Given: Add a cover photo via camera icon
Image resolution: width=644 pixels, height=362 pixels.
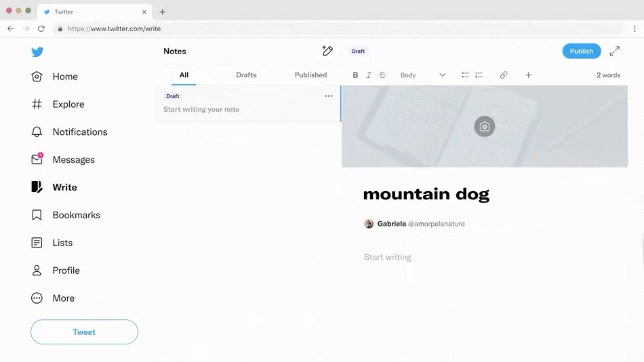Looking at the screenshot, I should [485, 127].
